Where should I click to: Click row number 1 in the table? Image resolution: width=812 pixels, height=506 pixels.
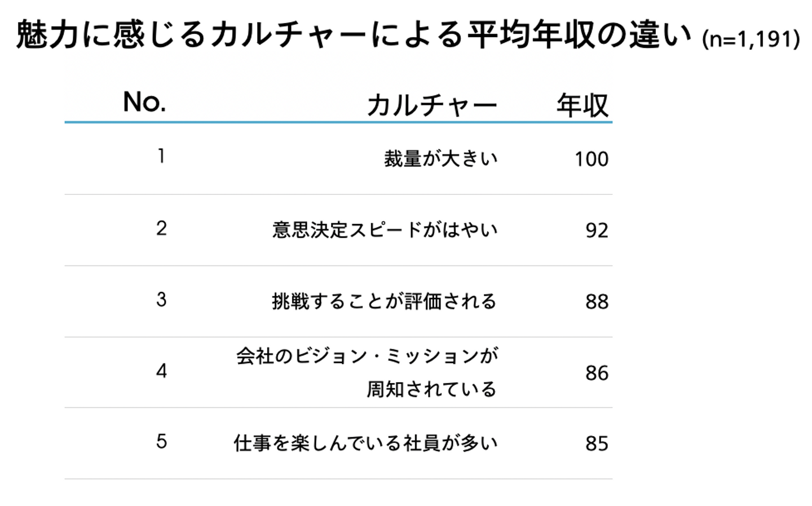[161, 156]
